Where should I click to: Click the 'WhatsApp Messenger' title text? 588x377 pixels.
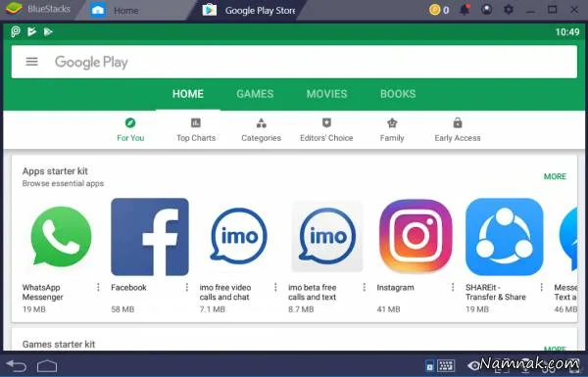(x=43, y=293)
